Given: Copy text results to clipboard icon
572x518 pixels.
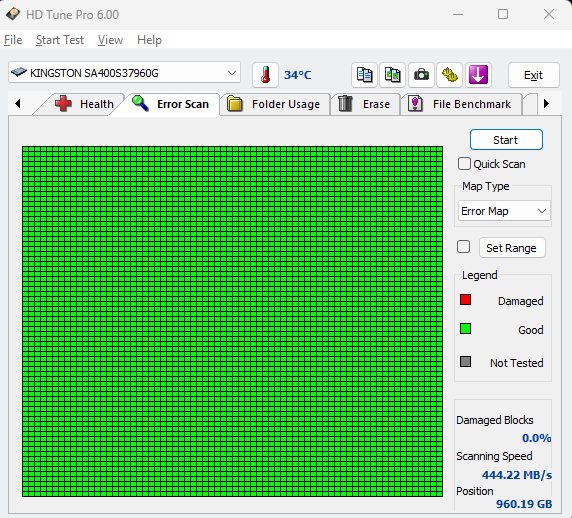Looking at the screenshot, I should pos(364,75).
